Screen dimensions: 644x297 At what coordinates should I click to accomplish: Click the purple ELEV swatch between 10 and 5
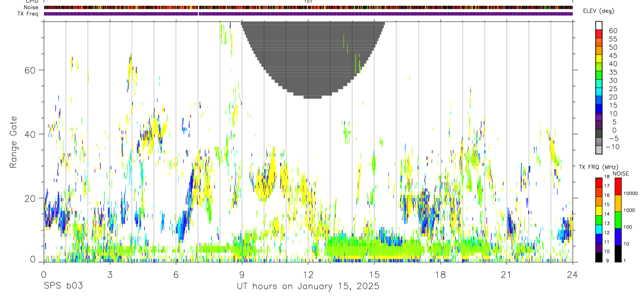(x=599, y=116)
